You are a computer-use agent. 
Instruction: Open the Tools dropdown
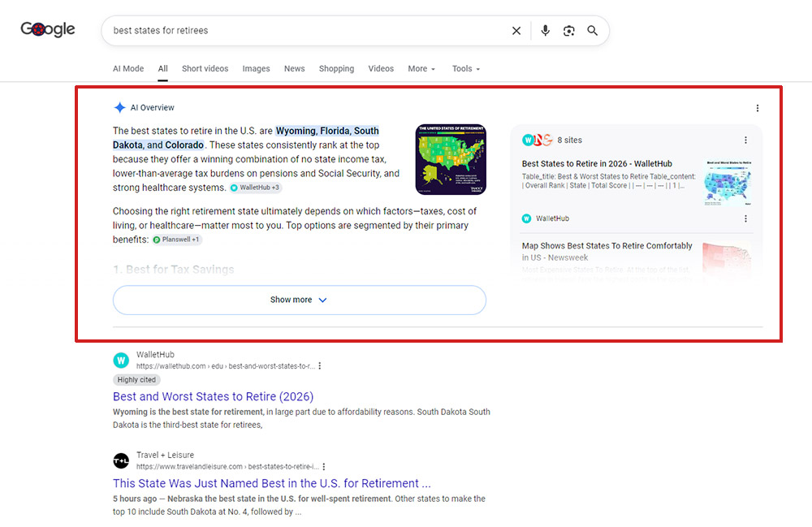466,68
